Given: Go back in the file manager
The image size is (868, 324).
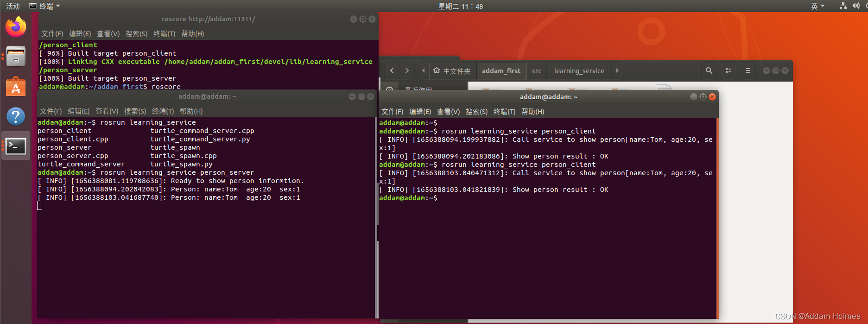Looking at the screenshot, I should pyautogui.click(x=392, y=70).
